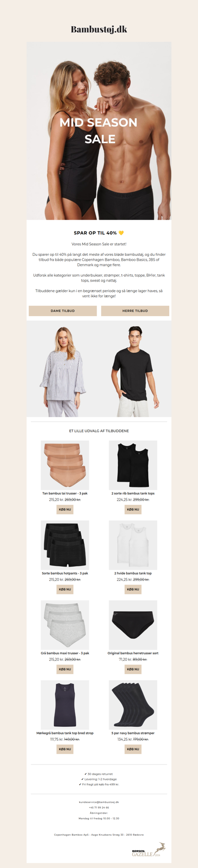Click the Bambustøj.dk logo header
This screenshot has width=198, height=868.
pos(99,29)
